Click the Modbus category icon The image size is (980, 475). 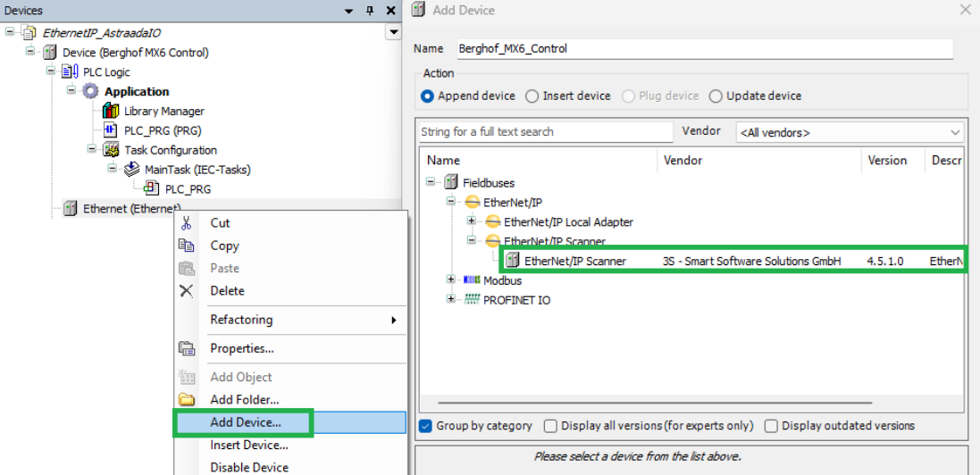(472, 280)
